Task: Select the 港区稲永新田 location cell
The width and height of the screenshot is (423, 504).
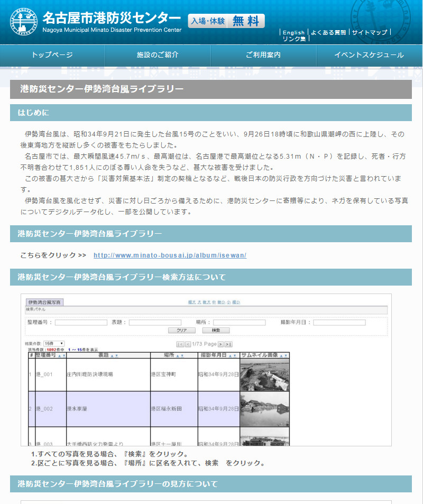Action: (174, 409)
